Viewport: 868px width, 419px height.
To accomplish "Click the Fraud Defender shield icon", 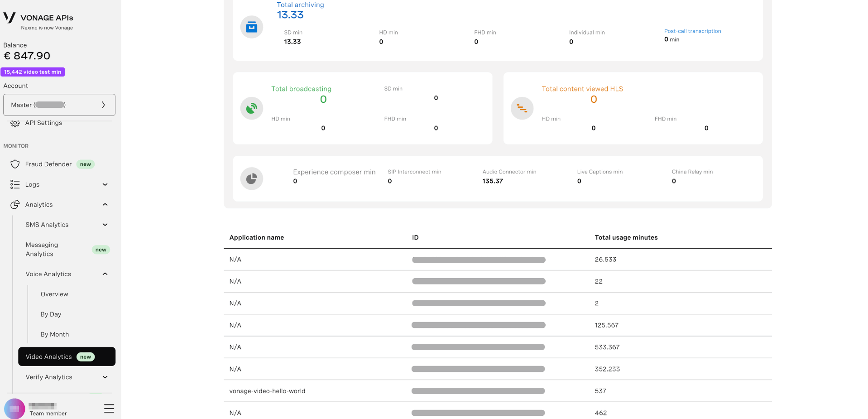I will tap(15, 164).
